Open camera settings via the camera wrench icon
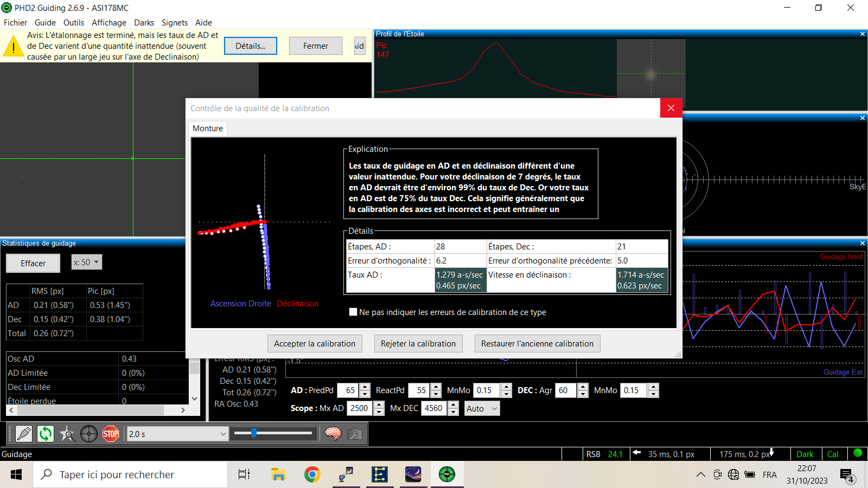This screenshot has height=488, width=868. (355, 434)
